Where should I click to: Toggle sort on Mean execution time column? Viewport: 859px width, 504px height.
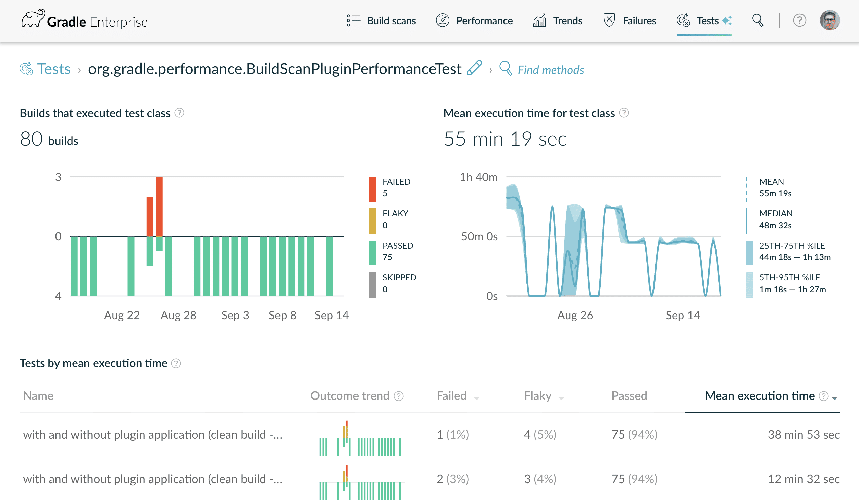click(835, 398)
